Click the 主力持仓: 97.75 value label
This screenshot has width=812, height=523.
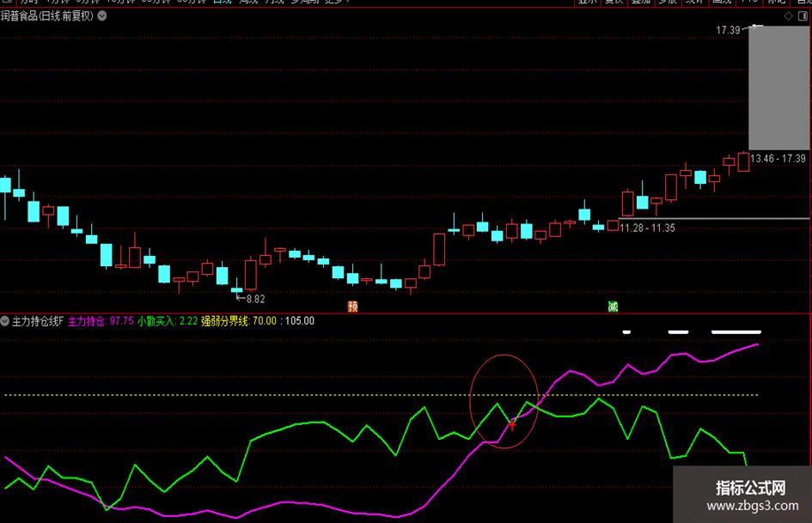pyautogui.click(x=101, y=321)
